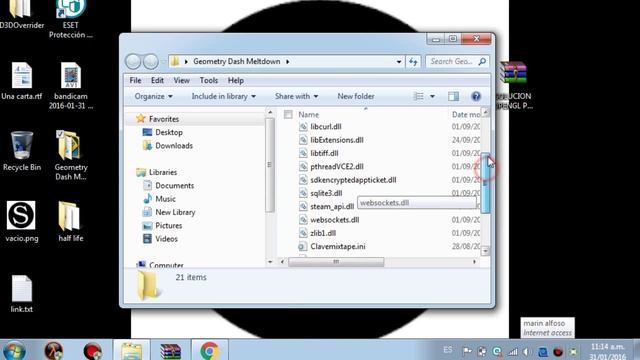Open the Include in library dropdown

(x=224, y=96)
